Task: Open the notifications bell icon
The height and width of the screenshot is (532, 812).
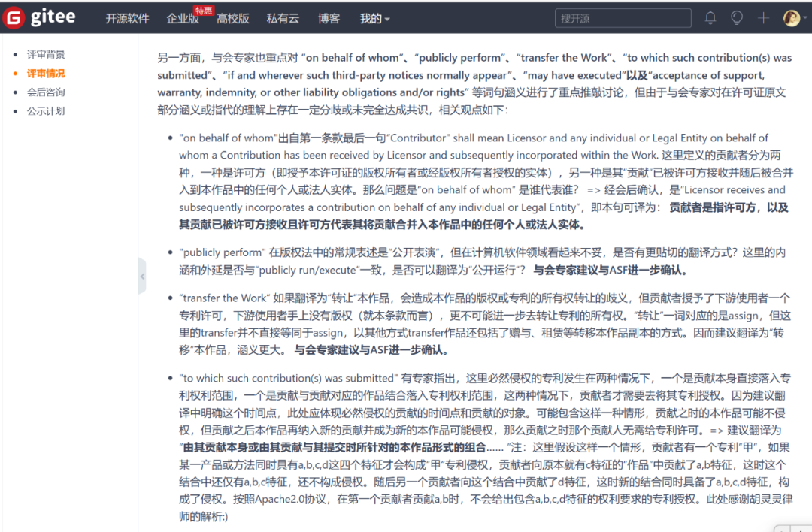Action: (x=710, y=18)
